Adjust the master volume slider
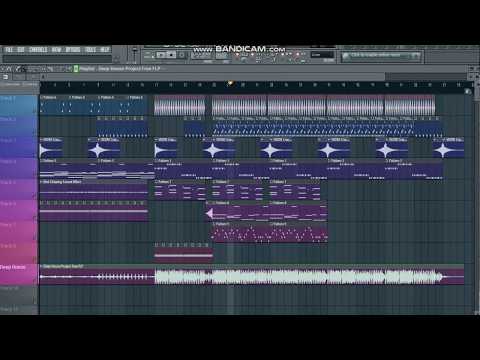This screenshot has width=480, height=360. pos(135,54)
